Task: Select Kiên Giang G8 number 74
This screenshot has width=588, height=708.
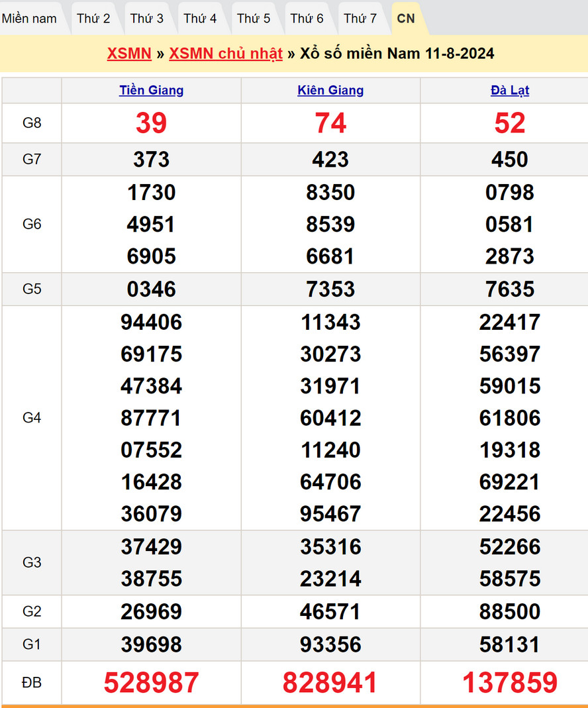Action: (x=330, y=123)
